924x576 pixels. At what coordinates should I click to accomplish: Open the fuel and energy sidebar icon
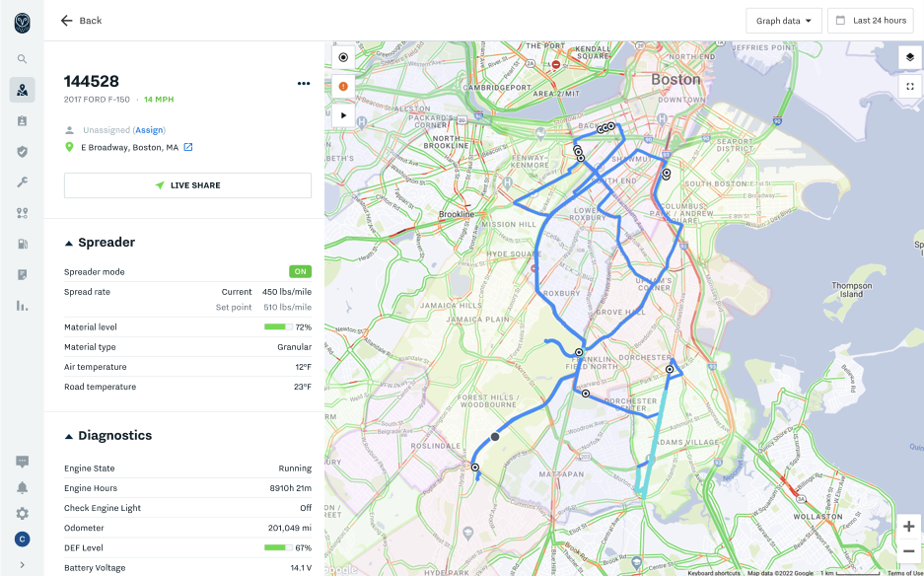coord(22,244)
